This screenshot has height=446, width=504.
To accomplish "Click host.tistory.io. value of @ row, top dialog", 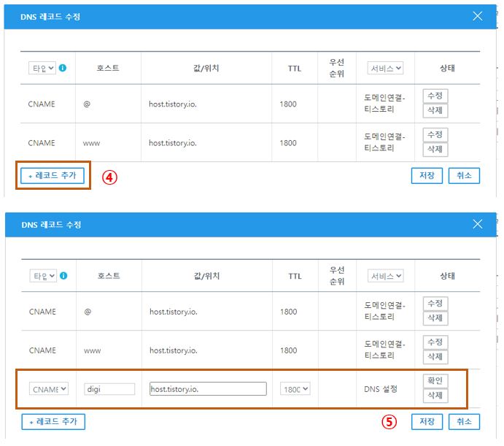I will tap(173, 104).
